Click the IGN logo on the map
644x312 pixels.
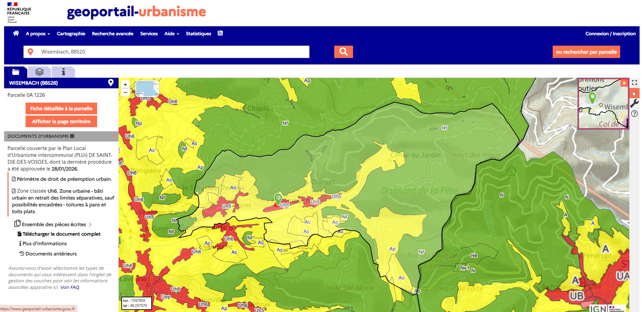point(598,308)
